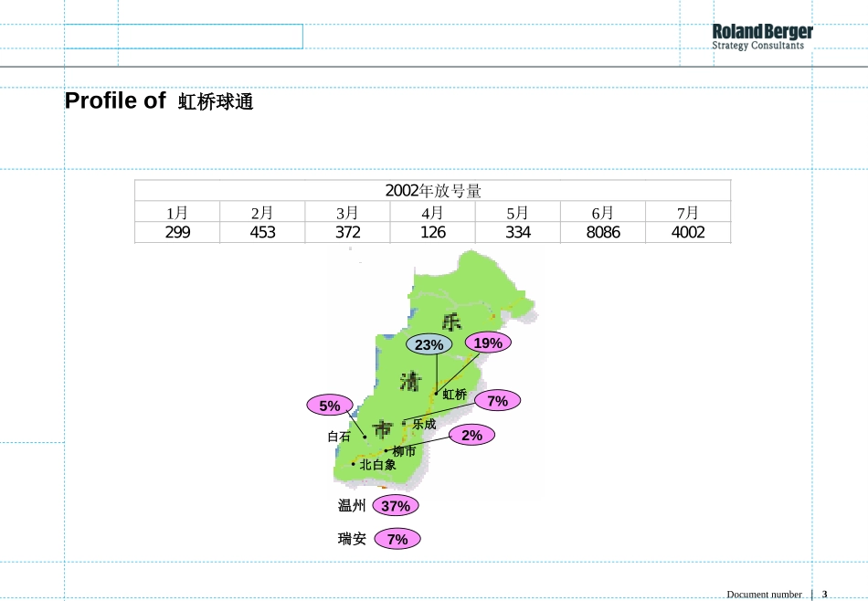Select the '2002年放号量' table header

[433, 191]
